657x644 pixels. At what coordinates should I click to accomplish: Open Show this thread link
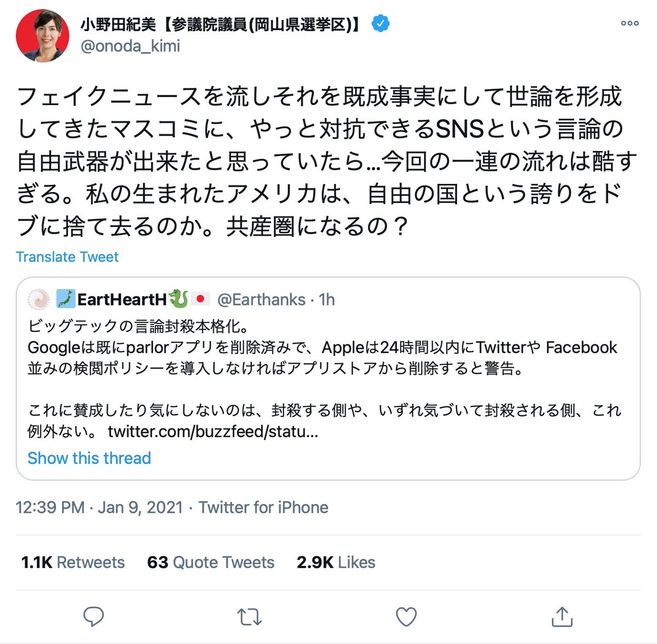coord(89,458)
